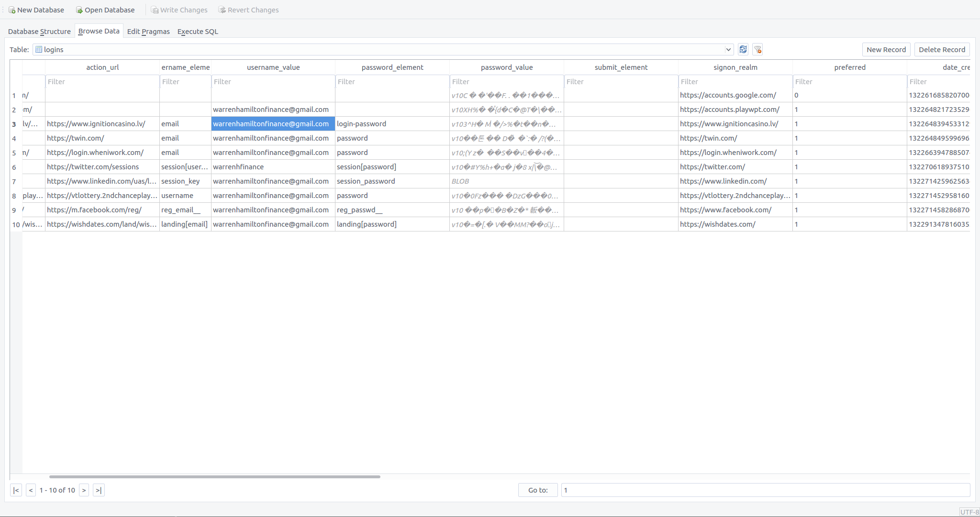Image resolution: width=980 pixels, height=517 pixels.
Task: Click the horizontal scrollbar of the table
Action: [x=214, y=476]
